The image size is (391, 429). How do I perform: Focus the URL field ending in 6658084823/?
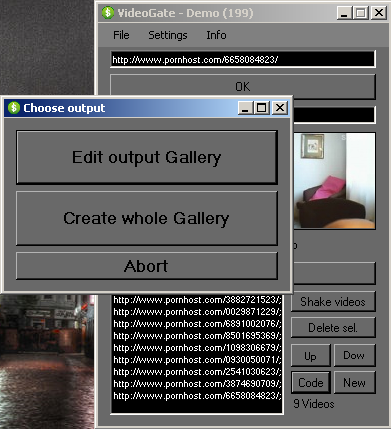click(x=243, y=60)
